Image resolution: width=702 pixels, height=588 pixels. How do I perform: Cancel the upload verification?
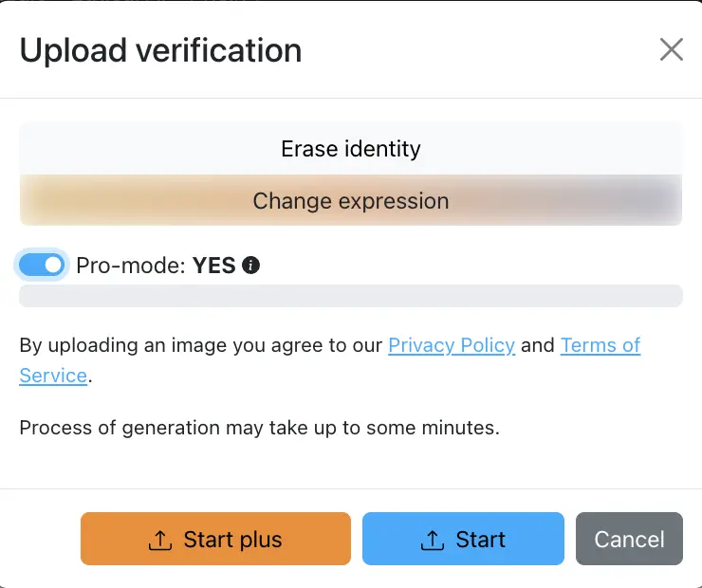click(629, 540)
